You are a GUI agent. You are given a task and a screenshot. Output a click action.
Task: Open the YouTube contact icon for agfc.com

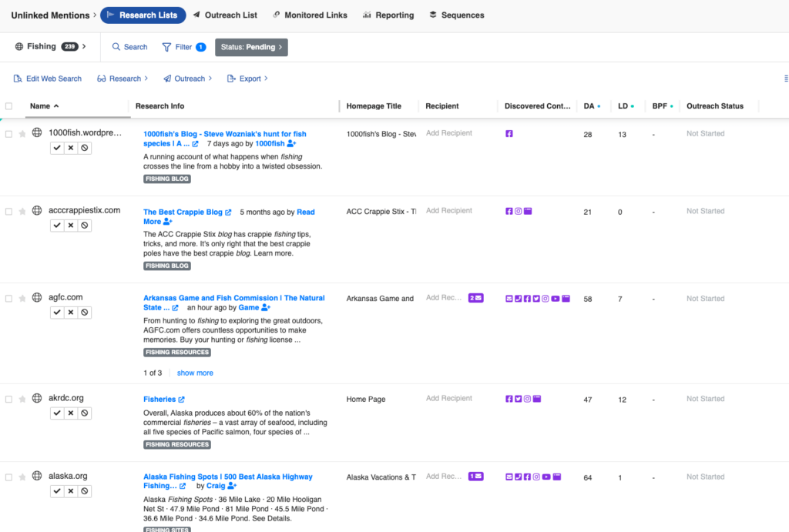point(556,299)
